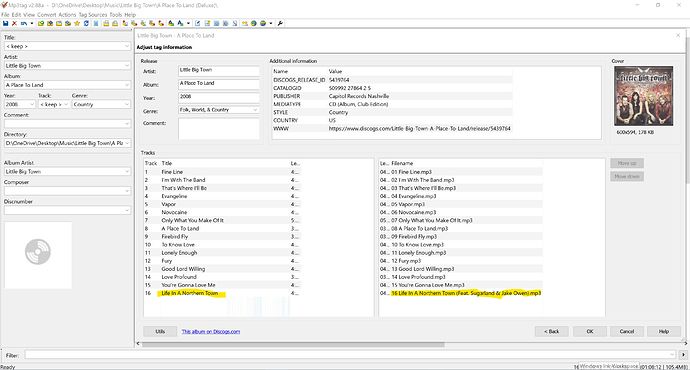Open the This album on Discogs.com link
Screen dimensions: 690x370
pos(211,332)
